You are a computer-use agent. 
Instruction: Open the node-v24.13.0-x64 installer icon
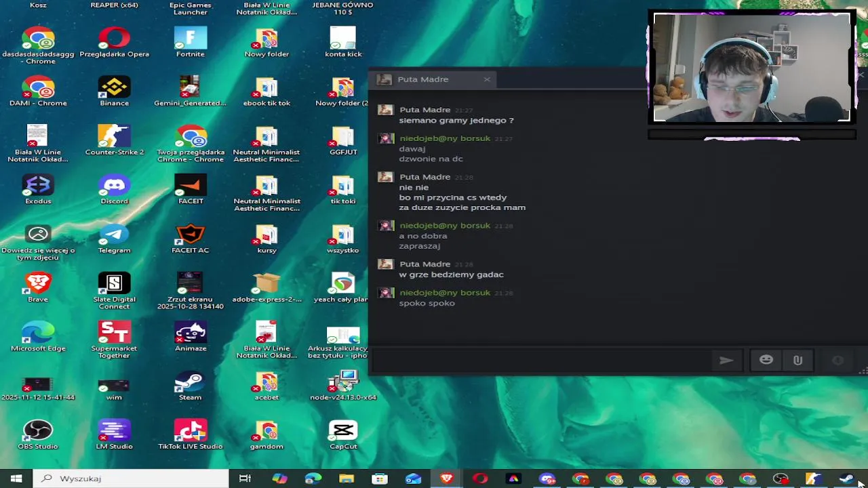pos(343,385)
